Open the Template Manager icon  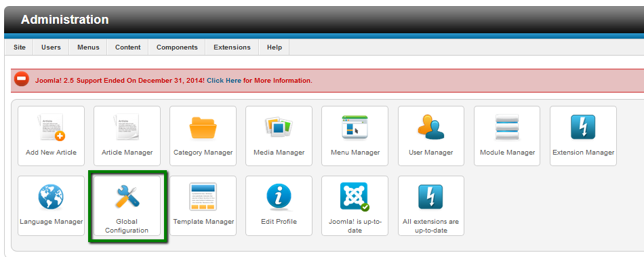[x=203, y=197]
